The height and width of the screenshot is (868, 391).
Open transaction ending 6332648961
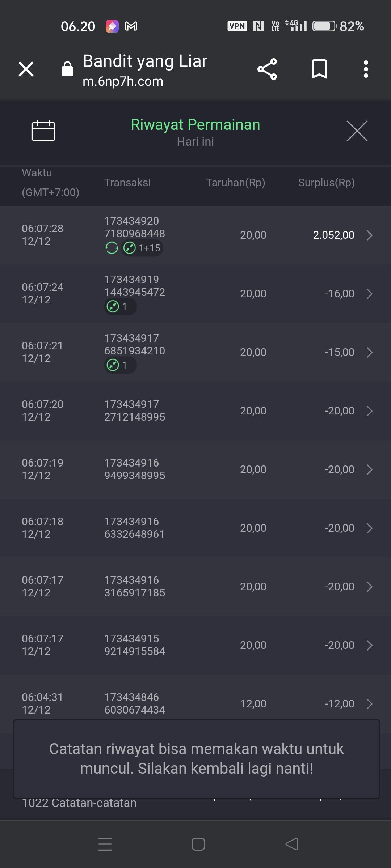pyautogui.click(x=135, y=528)
